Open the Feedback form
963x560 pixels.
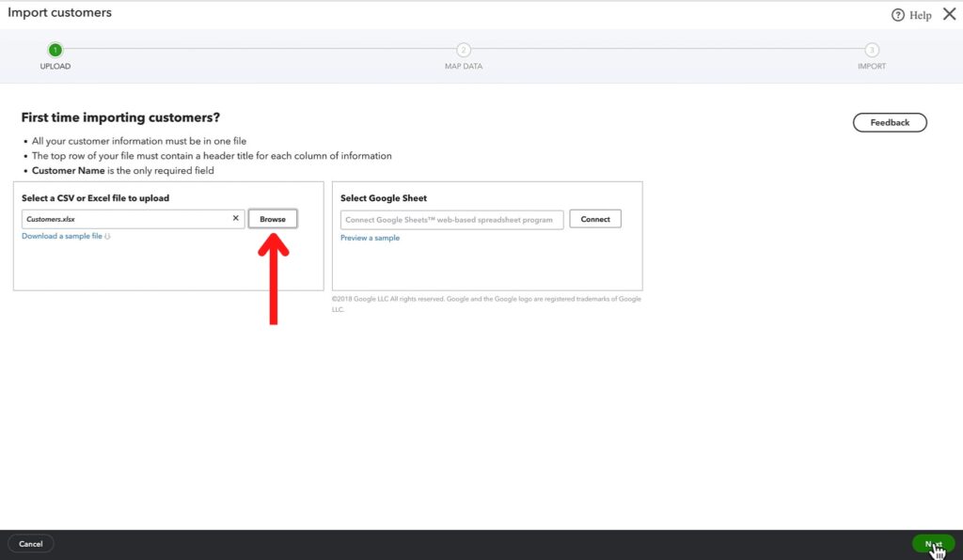[x=889, y=122]
